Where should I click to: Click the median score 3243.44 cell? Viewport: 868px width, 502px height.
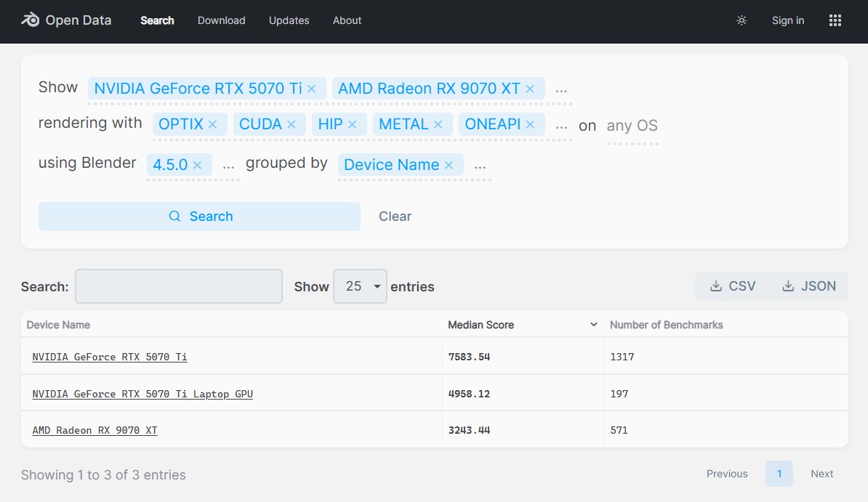(x=470, y=431)
